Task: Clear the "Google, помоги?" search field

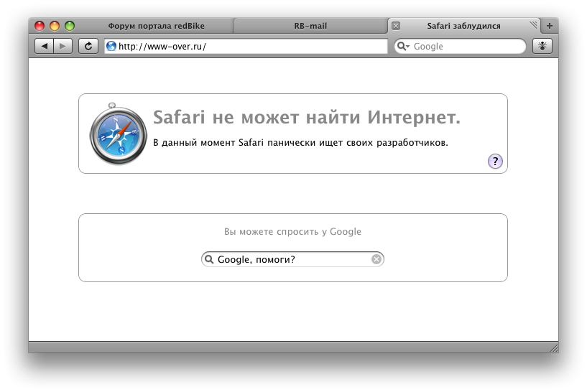Action: pyautogui.click(x=376, y=259)
